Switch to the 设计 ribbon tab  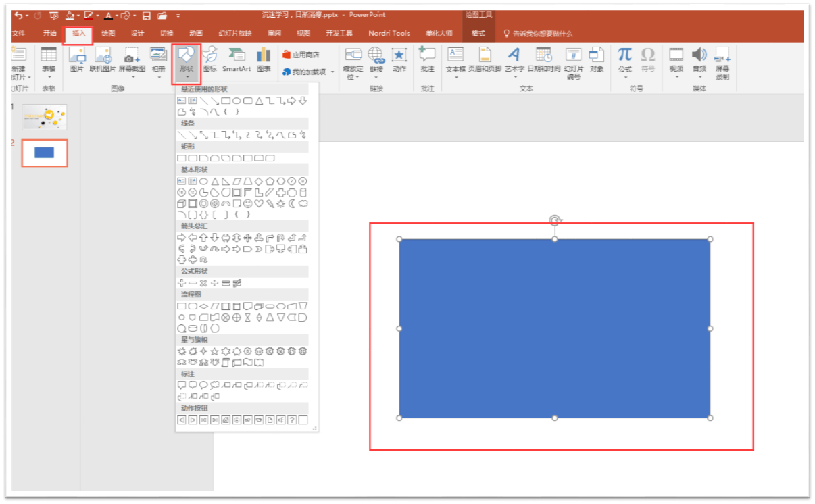point(137,33)
